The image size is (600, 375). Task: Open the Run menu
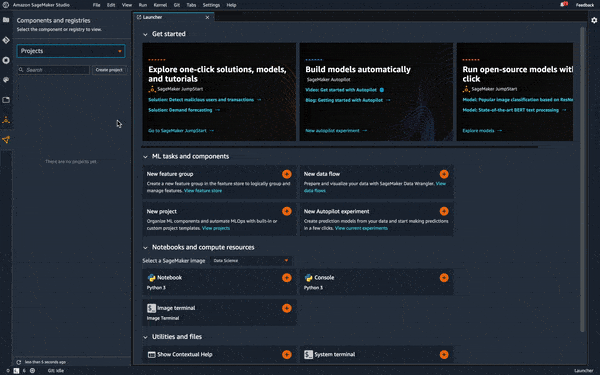tap(143, 5)
